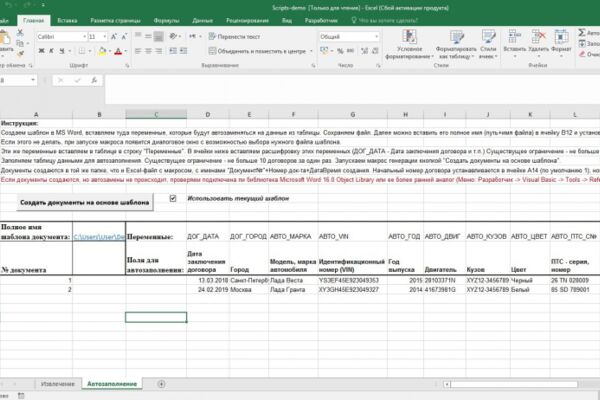
Task: Toggle underline Ч formatting
Action: click(x=62, y=51)
